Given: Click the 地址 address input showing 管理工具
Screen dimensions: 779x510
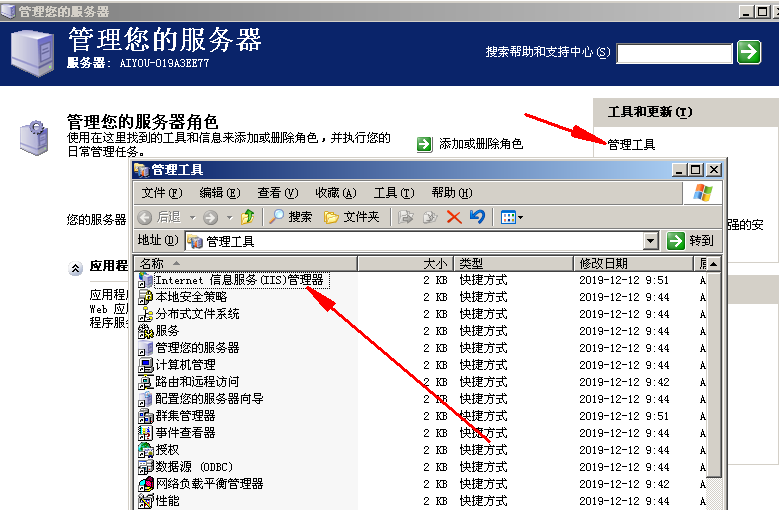Looking at the screenshot, I should (414, 241).
